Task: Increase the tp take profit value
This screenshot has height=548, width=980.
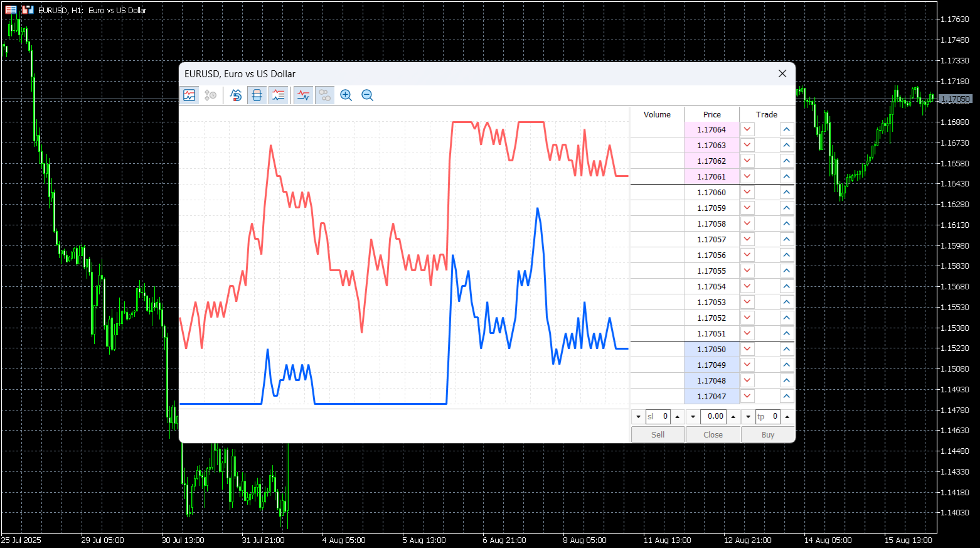Action: point(787,417)
